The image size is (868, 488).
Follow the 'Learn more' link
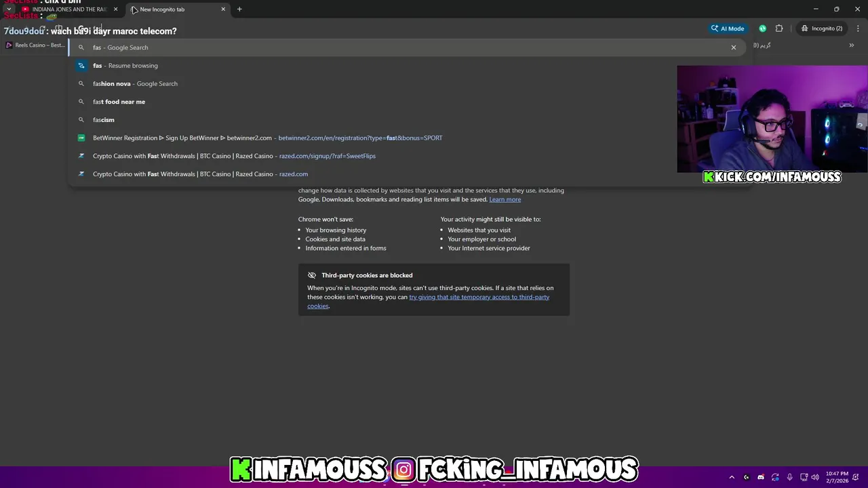click(x=505, y=199)
